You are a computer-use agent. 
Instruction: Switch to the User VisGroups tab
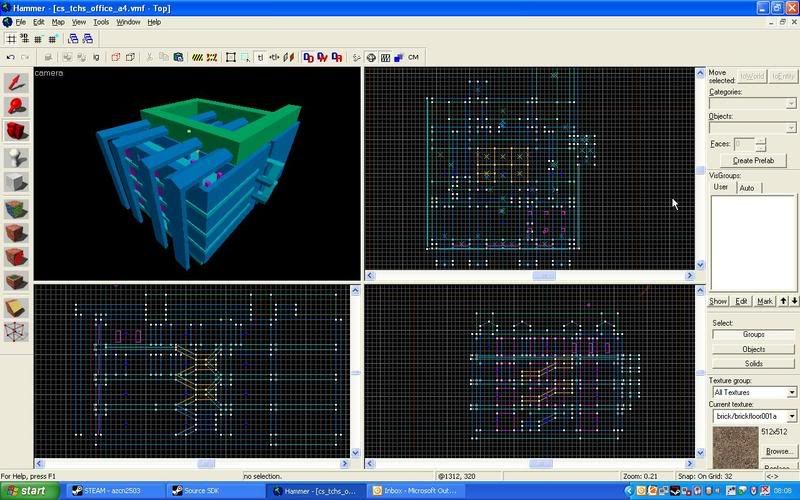[x=721, y=187]
